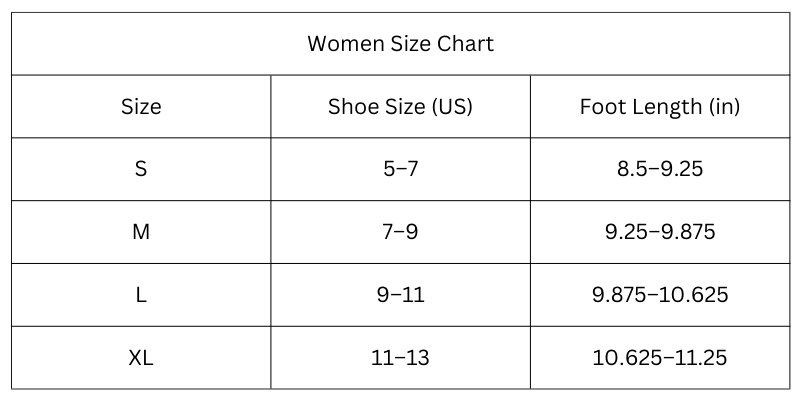Select the 8.5–9.25 foot length cell
The image size is (800, 400).
pyautogui.click(x=660, y=169)
